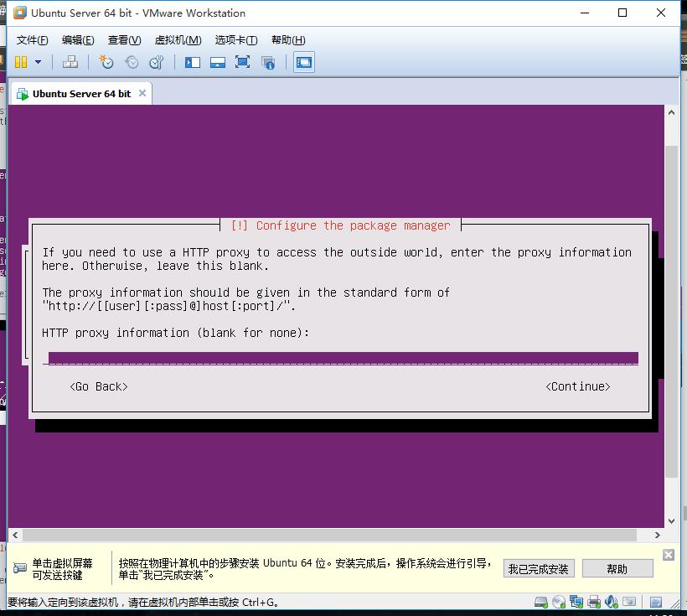The height and width of the screenshot is (616, 687).
Task: Close the Ubuntu Server 64 bit tab
Action: [x=142, y=93]
